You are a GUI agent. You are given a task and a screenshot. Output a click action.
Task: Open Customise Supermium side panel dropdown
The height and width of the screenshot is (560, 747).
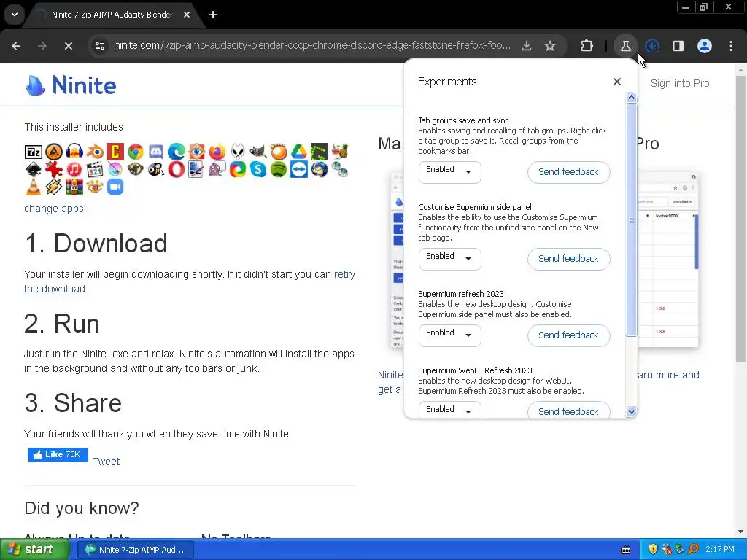point(449,259)
